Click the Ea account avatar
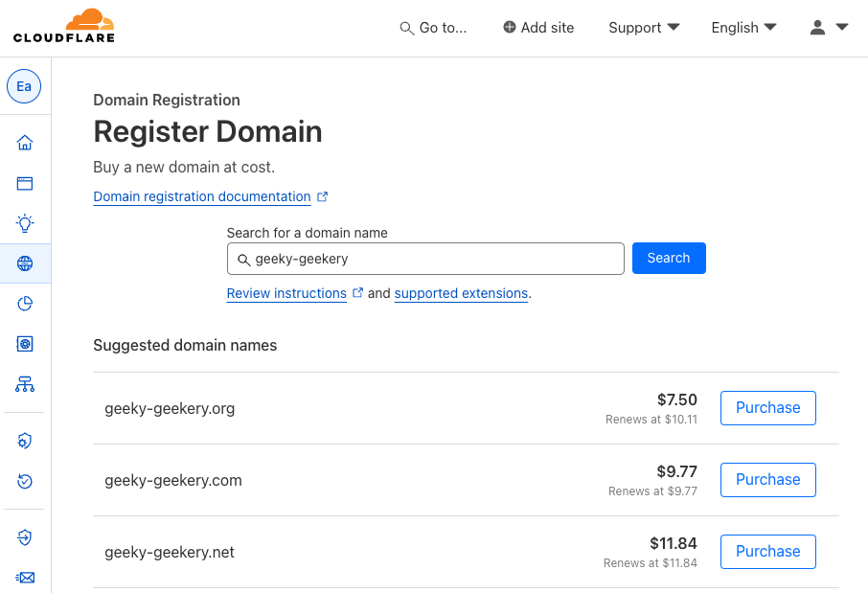 24,86
